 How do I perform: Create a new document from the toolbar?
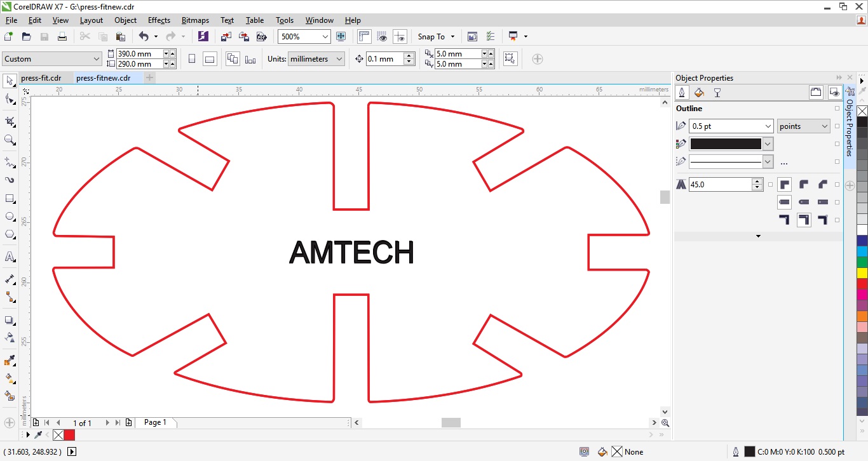click(9, 37)
